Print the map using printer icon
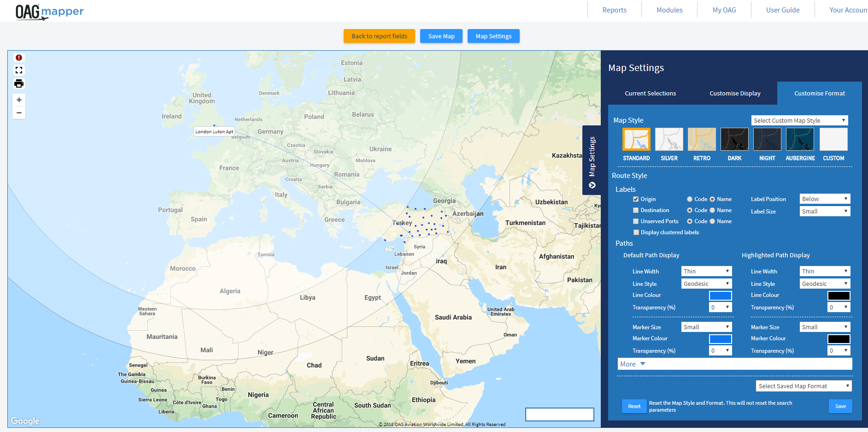This screenshot has width=868, height=432. pyautogui.click(x=19, y=83)
